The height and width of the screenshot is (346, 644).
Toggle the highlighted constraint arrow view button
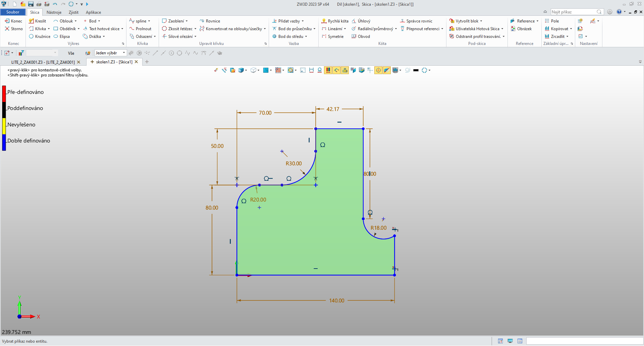(x=336, y=70)
